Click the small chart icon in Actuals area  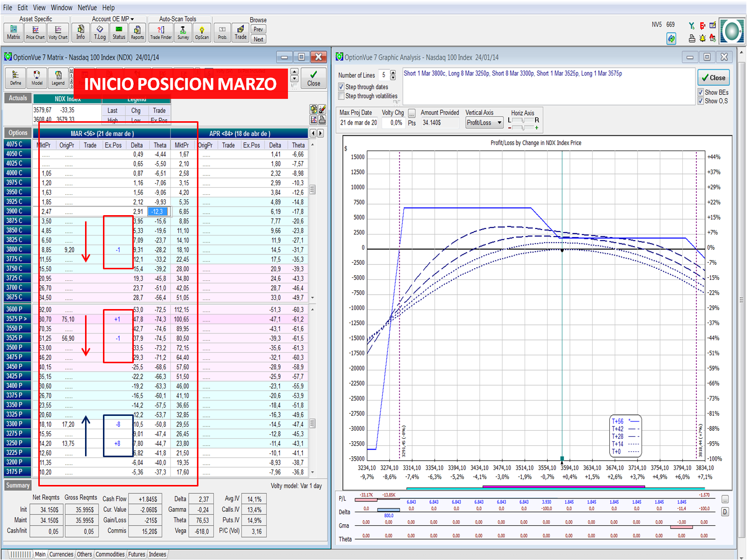(x=313, y=120)
